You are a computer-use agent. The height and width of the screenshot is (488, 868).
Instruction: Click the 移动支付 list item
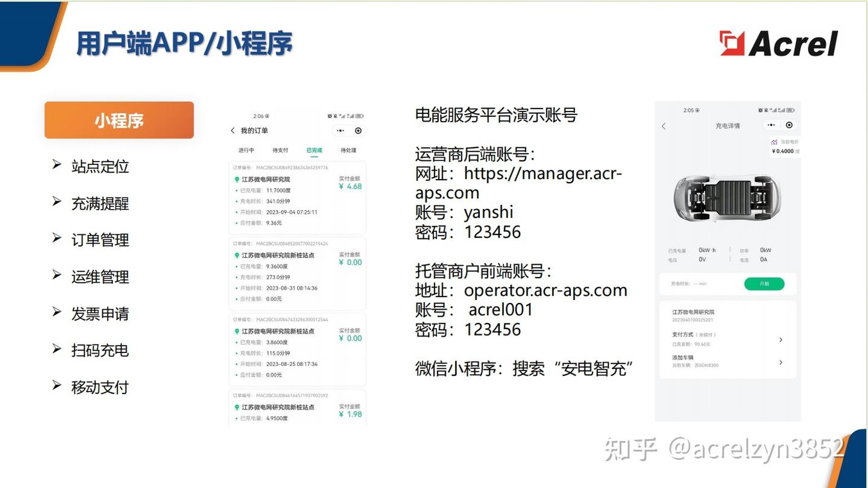(x=100, y=387)
